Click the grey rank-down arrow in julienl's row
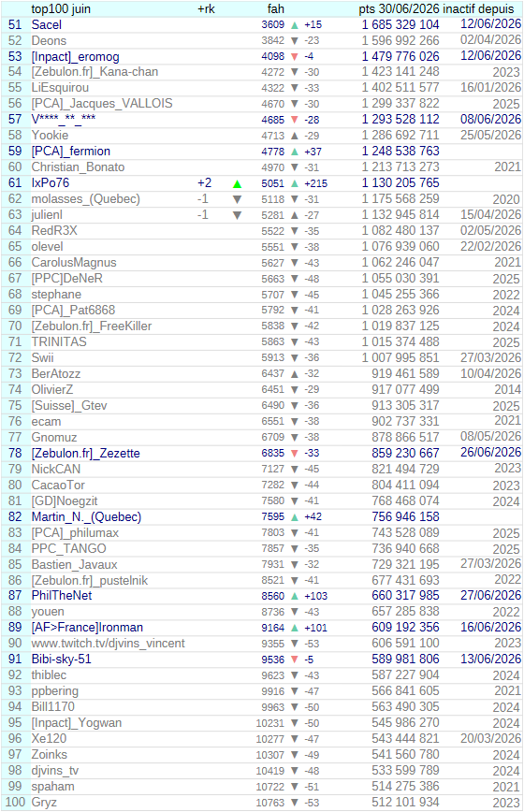The width and height of the screenshot is (524, 812). point(237,215)
